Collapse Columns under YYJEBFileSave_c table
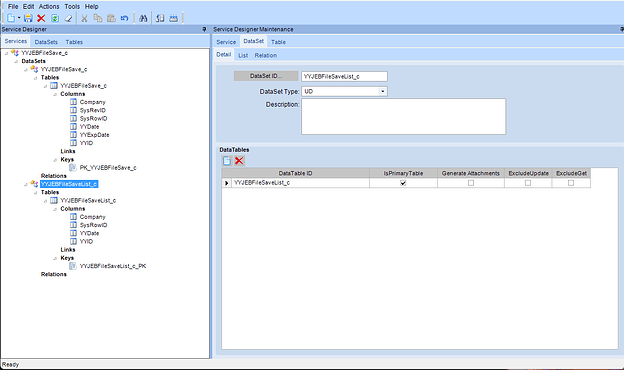This screenshot has height=370, width=624. pos(55,94)
